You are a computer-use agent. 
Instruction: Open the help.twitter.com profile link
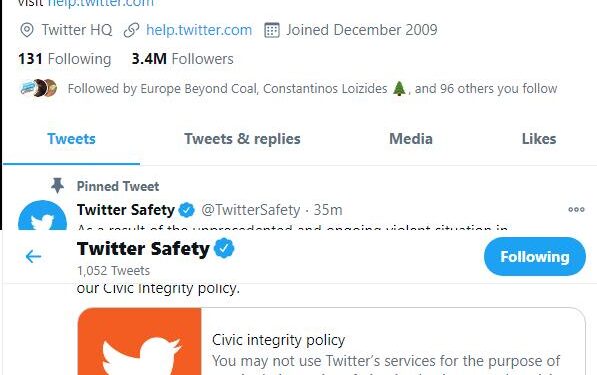click(199, 30)
